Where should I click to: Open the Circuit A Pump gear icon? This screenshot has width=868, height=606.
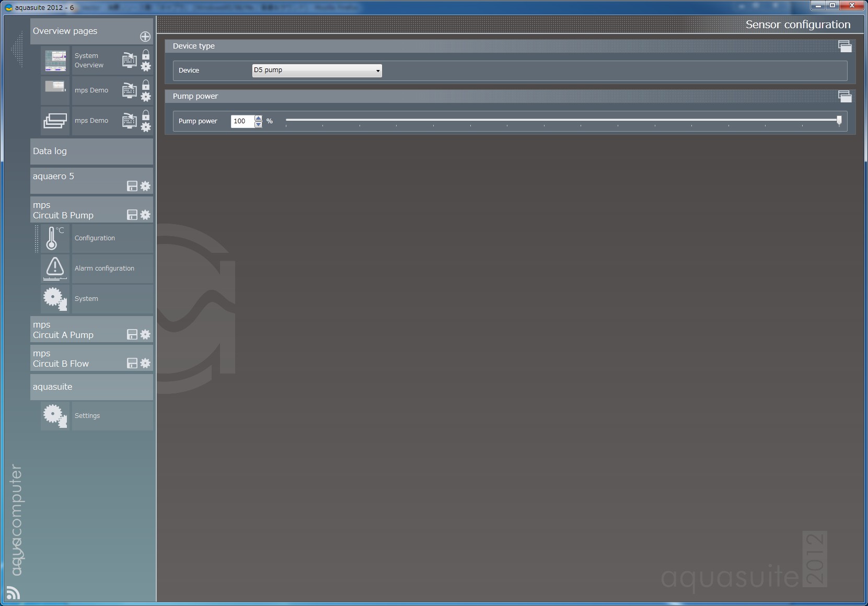click(145, 334)
